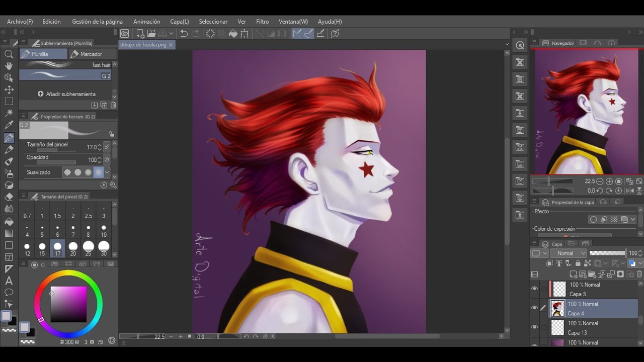
Task: Expand the Efecto options dropdown arrow
Action: pos(633,220)
